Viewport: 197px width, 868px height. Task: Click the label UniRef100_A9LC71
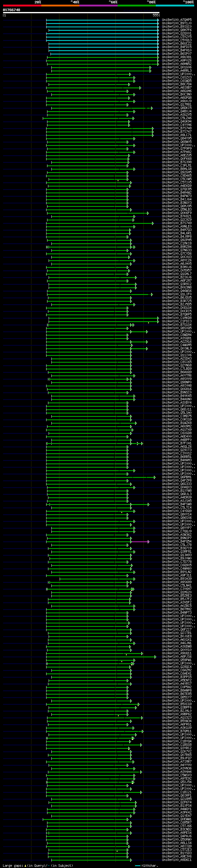(177, 135)
